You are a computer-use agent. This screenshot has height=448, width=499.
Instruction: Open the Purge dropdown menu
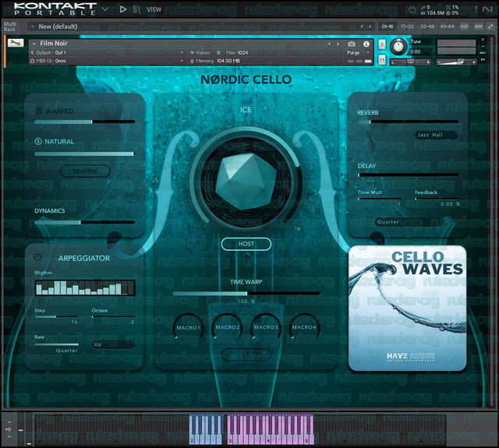359,52
